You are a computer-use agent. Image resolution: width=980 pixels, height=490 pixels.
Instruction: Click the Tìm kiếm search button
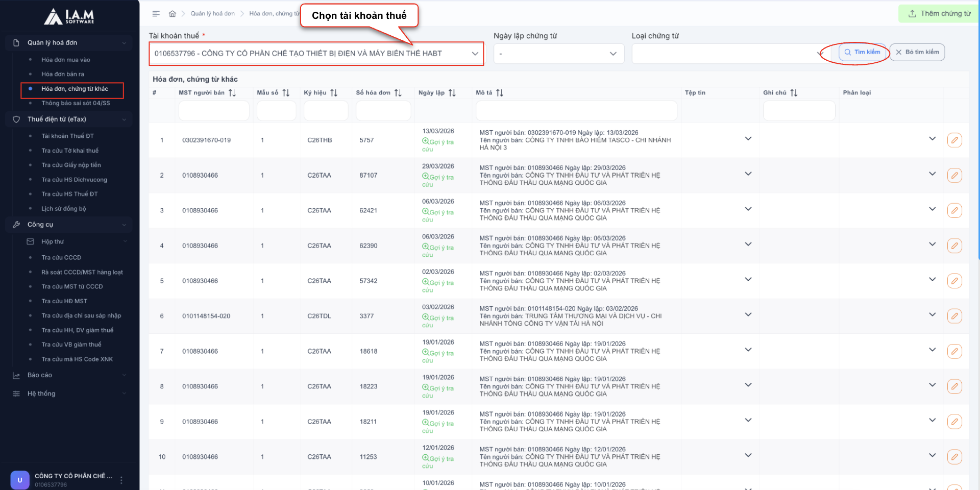pyautogui.click(x=862, y=52)
